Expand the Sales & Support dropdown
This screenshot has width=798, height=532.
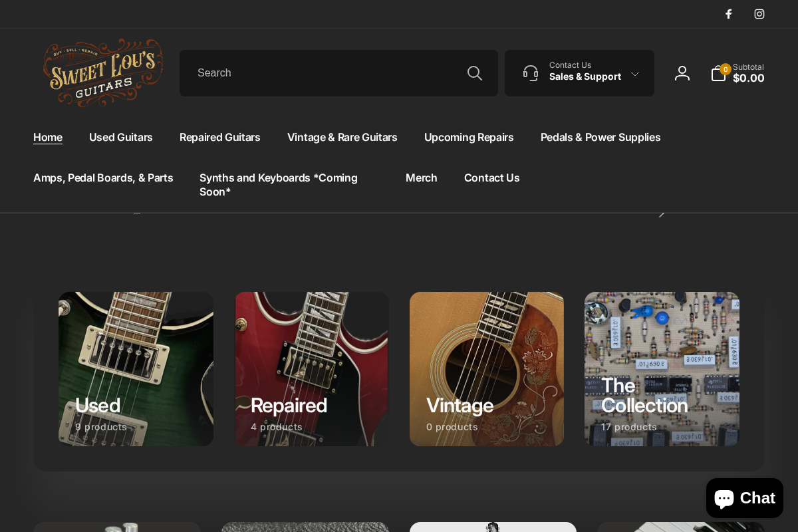pyautogui.click(x=635, y=73)
